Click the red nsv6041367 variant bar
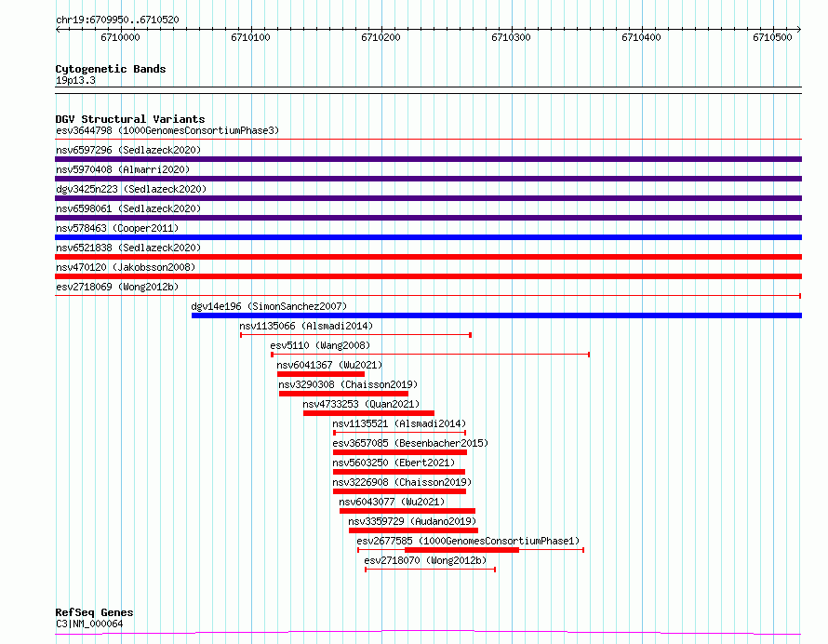This screenshot has width=828, height=644. [321, 374]
